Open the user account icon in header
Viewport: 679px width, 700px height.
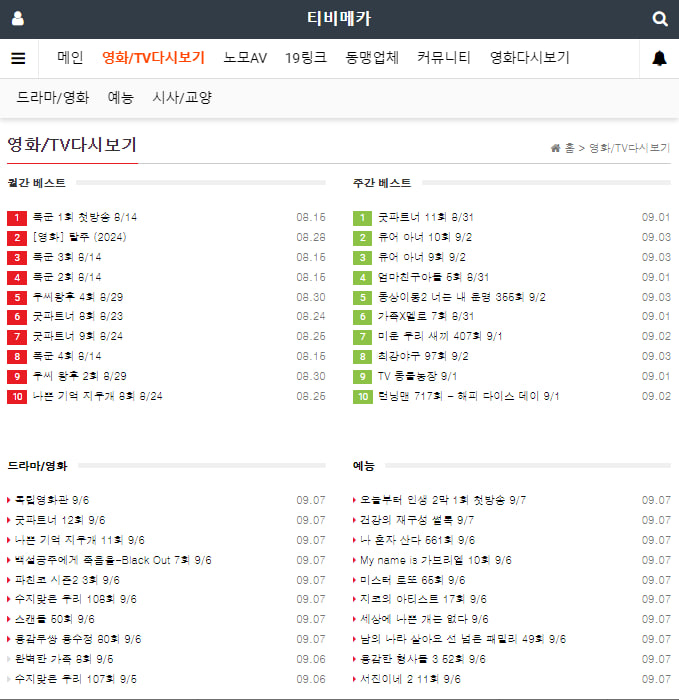click(x=18, y=19)
